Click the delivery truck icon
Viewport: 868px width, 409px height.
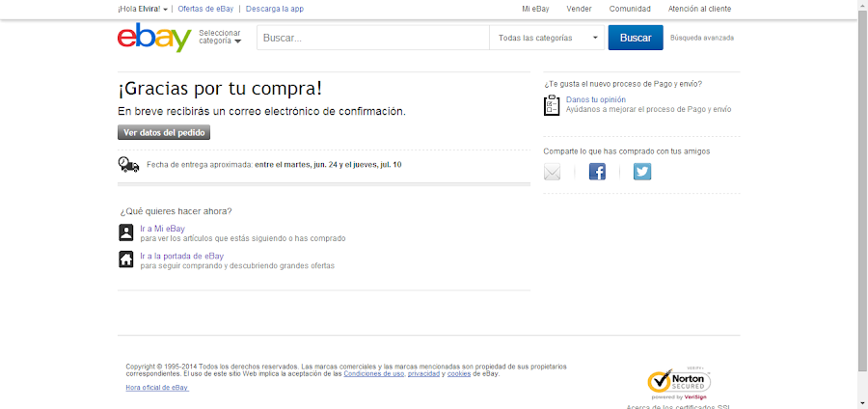click(129, 164)
